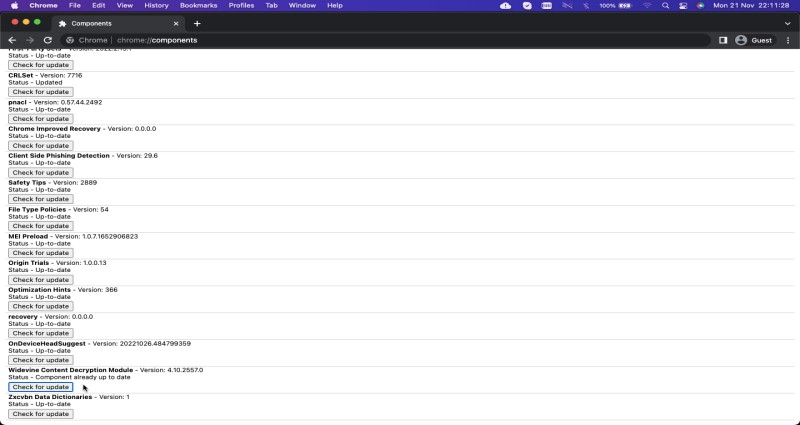Check for update for MEI Preload
Viewport: 800px width, 425px height.
(41, 253)
